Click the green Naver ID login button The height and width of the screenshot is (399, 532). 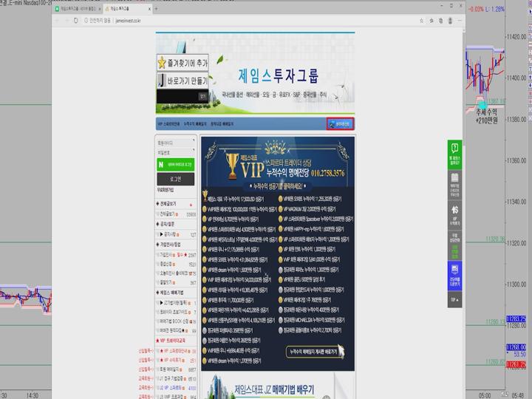pos(176,165)
